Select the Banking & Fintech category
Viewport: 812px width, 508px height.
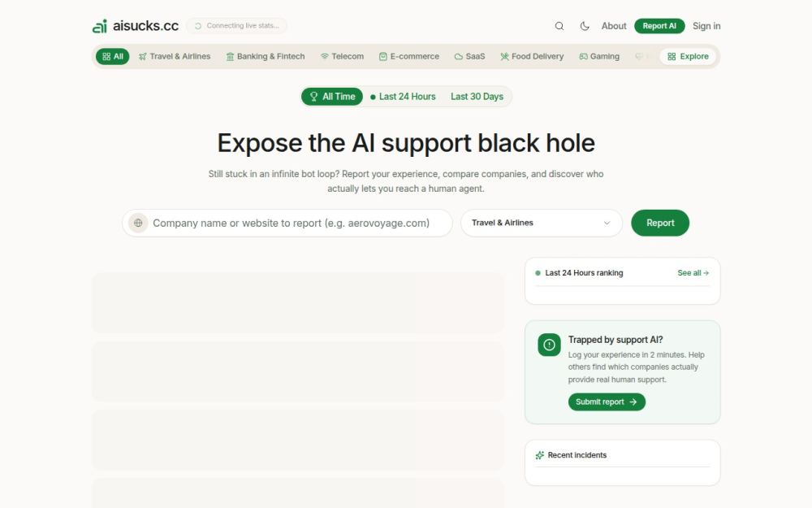click(266, 57)
